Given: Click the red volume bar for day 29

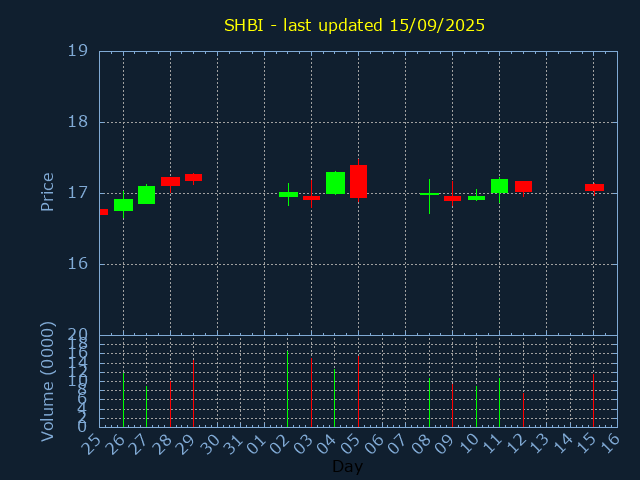Looking at the screenshot, I should [193, 393].
